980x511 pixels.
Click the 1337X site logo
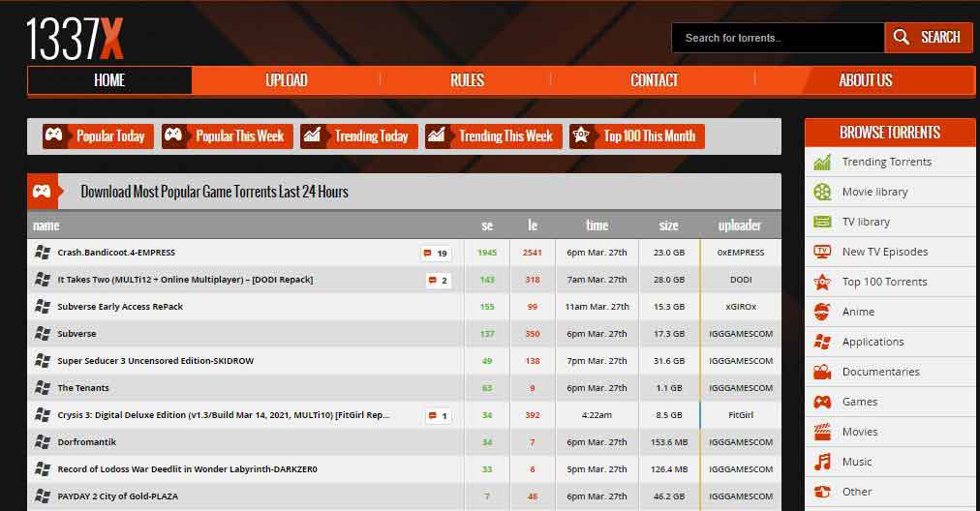point(75,39)
